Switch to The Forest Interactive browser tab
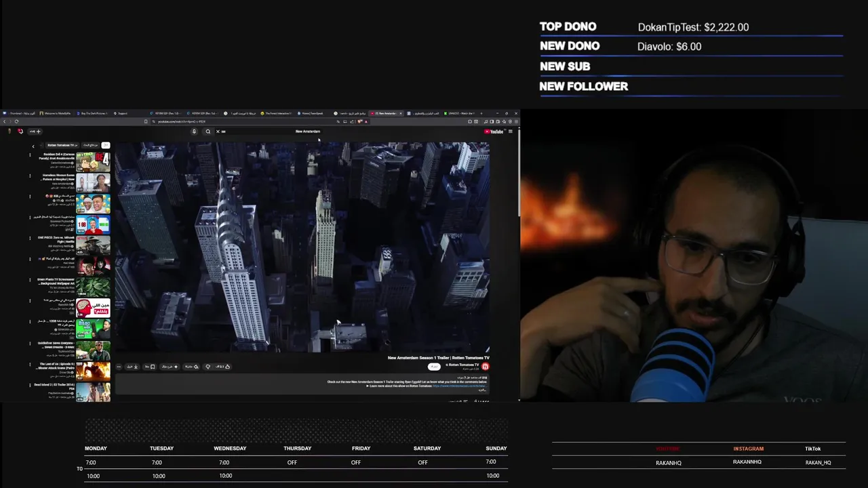 pyautogui.click(x=277, y=113)
